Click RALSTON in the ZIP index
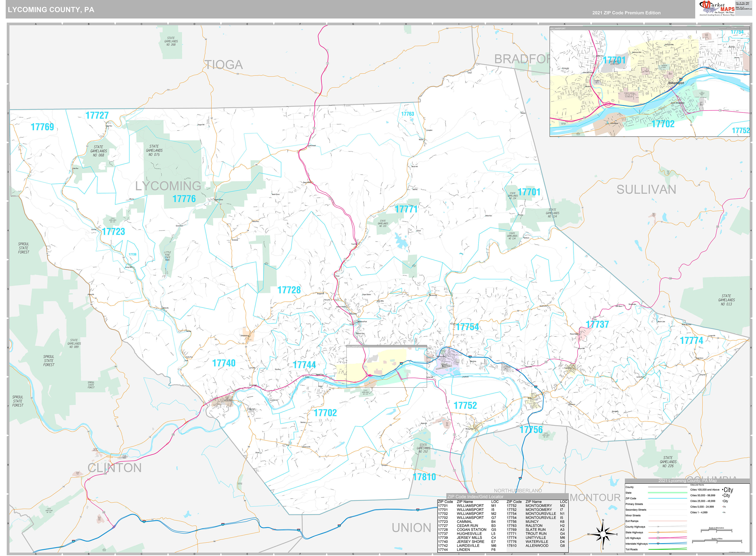Viewport: 756px width, 556px height. [x=534, y=526]
